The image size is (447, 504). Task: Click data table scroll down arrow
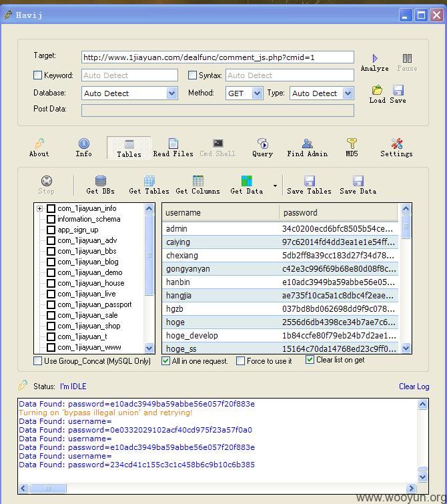click(406, 348)
